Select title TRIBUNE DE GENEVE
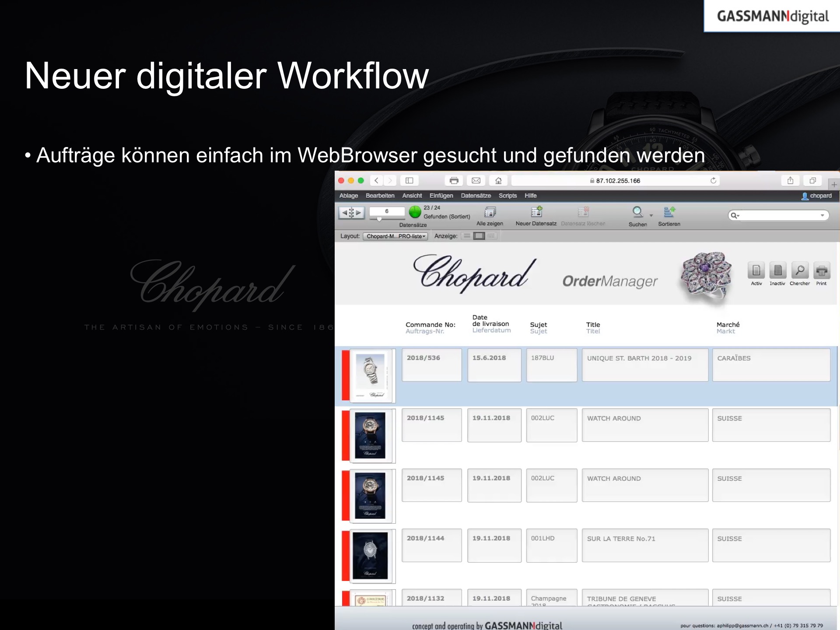This screenshot has height=630, width=840. click(645, 598)
